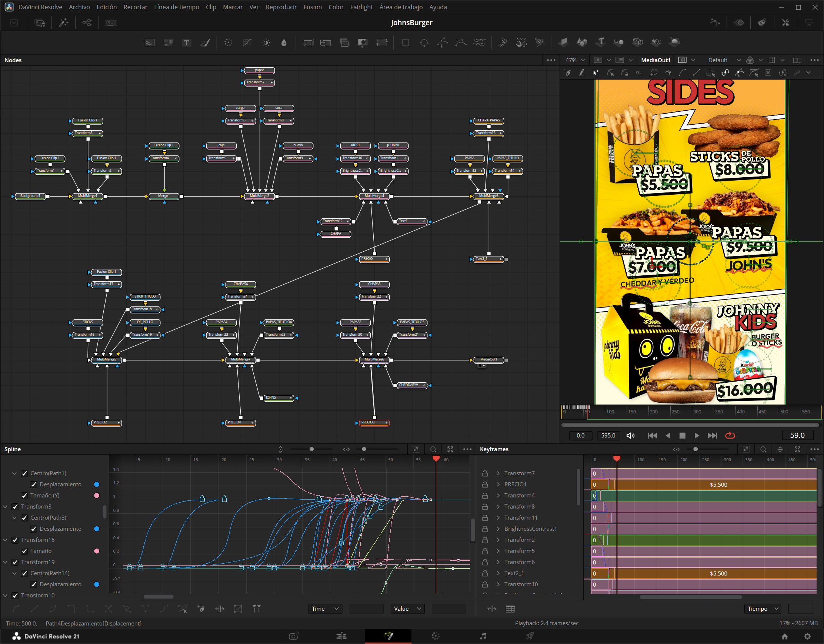Play the composition in reverse
This screenshot has width=824, height=644.
[x=668, y=436]
